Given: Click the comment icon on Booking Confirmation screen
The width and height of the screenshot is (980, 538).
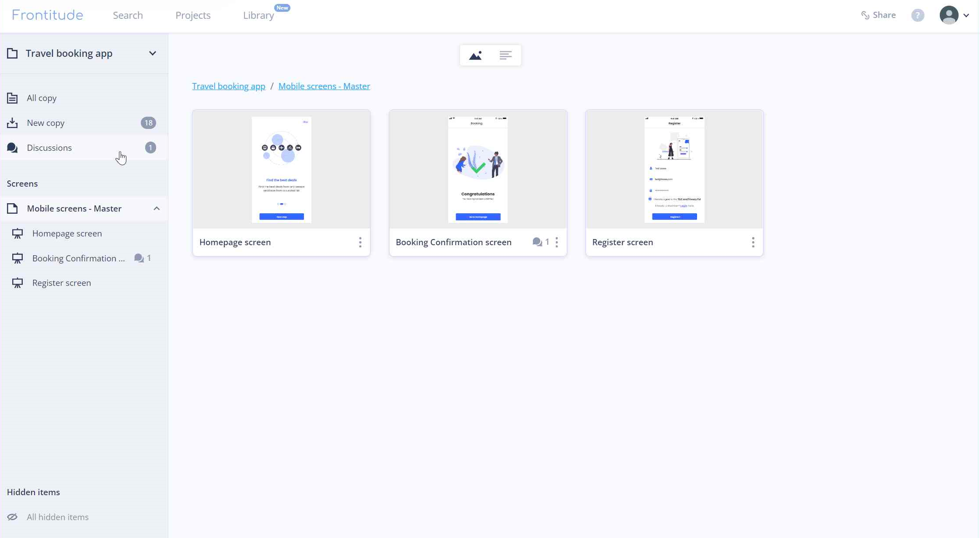Looking at the screenshot, I should [537, 241].
